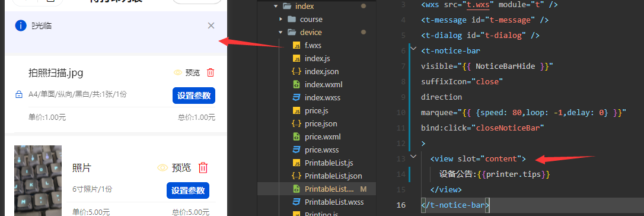
Task: Click the CSS icon of PrintableList.wxss
Action: (296, 202)
